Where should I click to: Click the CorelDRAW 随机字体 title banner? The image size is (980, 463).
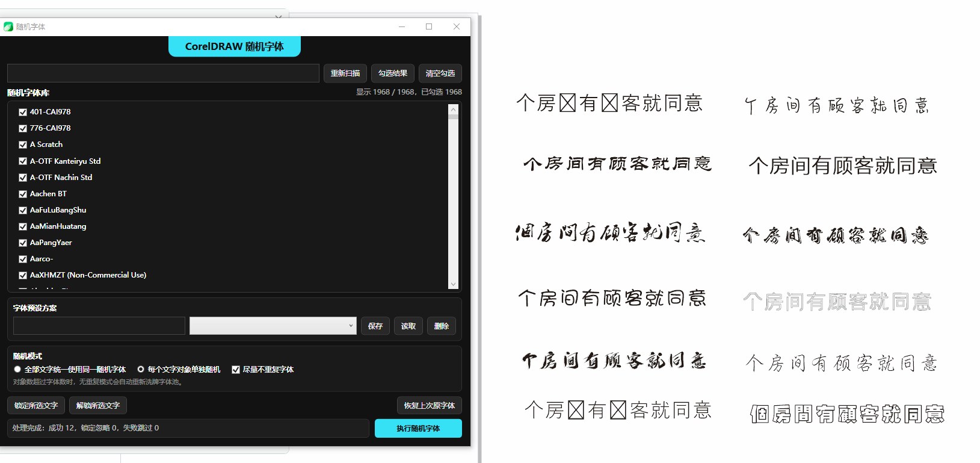click(235, 46)
